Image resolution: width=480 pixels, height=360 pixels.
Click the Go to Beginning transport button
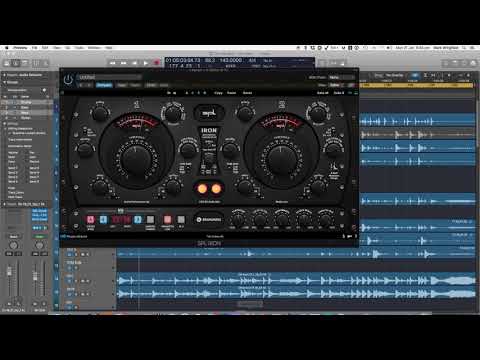(x=135, y=63)
